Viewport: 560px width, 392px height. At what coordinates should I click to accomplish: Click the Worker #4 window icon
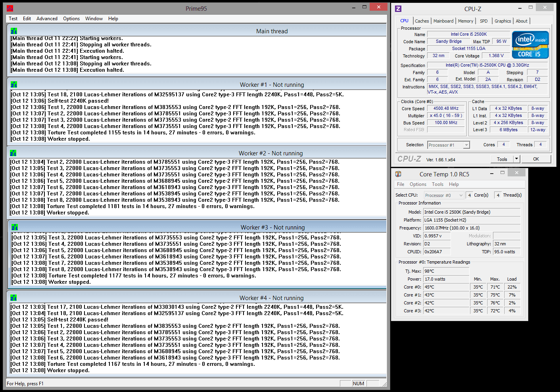[x=14, y=298]
